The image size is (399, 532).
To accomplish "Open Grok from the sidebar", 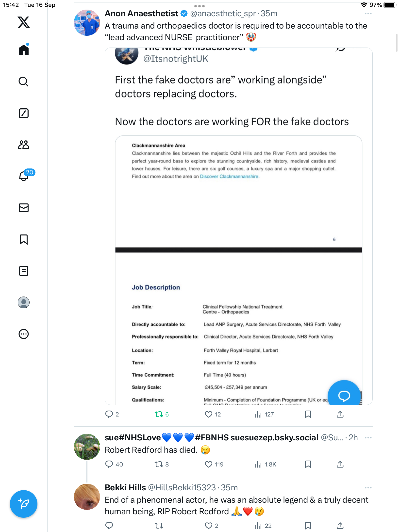I will point(24,113).
